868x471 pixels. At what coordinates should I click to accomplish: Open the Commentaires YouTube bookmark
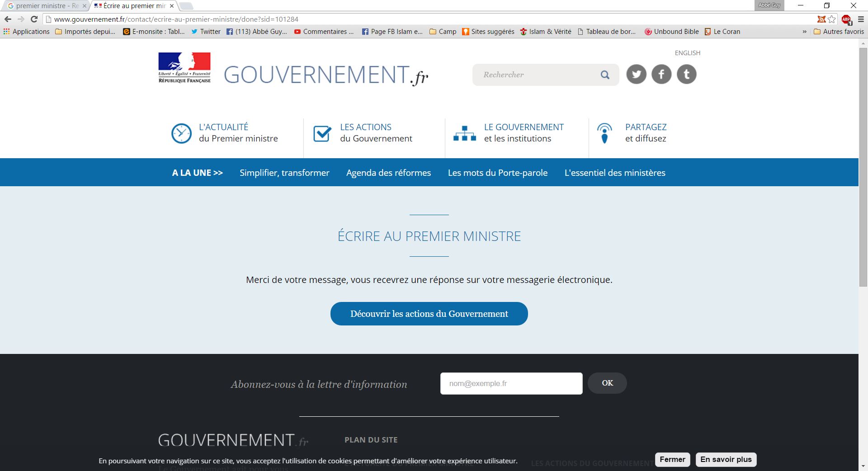324,32
